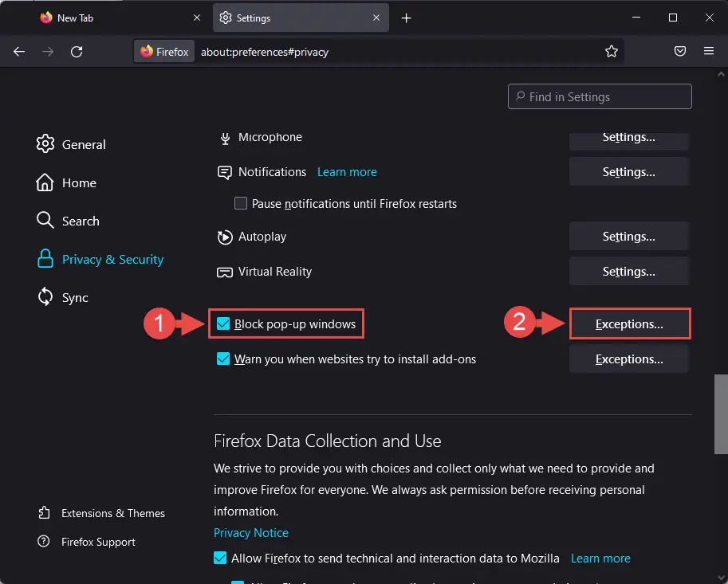Click the Firefox Support question mark icon
Viewport: 728px width, 584px height.
pos(44,541)
